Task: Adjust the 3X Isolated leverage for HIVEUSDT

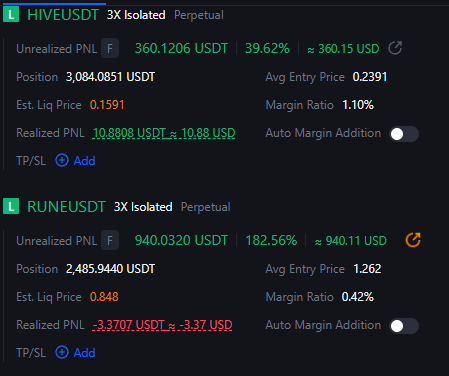Action: pyautogui.click(x=136, y=15)
